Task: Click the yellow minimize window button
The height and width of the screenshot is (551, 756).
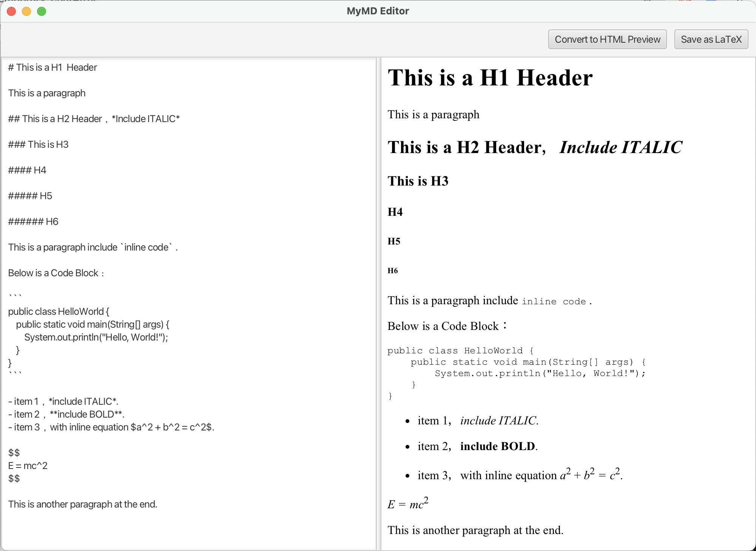Action: 26,11
